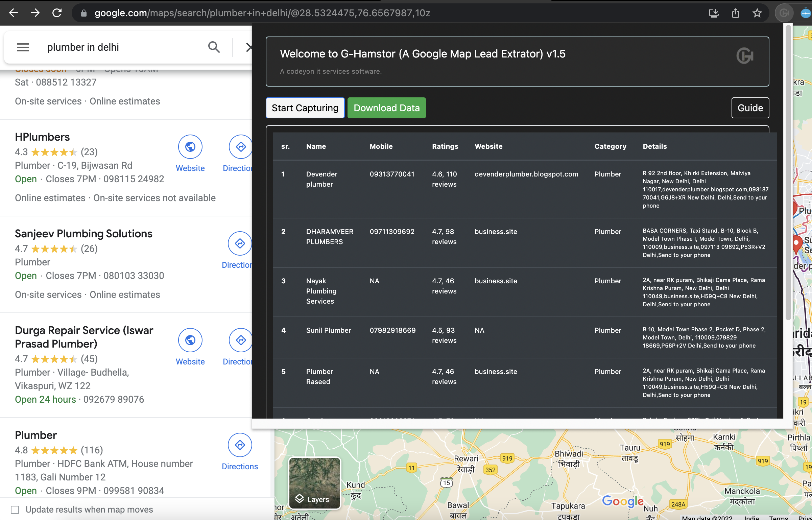Select mobile number 09711309692
This screenshot has width=812, height=520.
coord(392,232)
